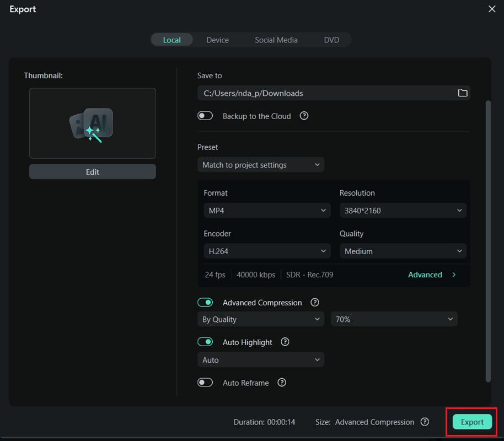This screenshot has height=441, width=504.
Task: Open the Resolution dropdown
Action: [x=403, y=210]
